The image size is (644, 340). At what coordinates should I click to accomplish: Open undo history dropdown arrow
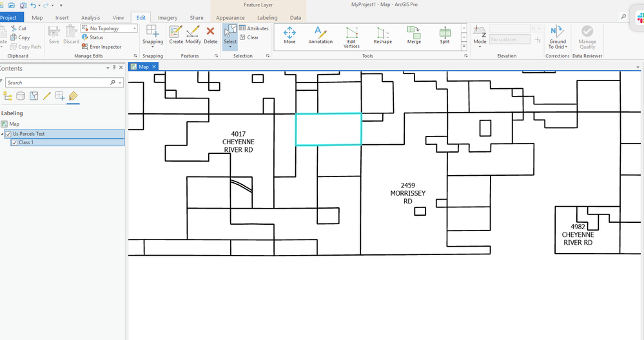click(x=39, y=6)
